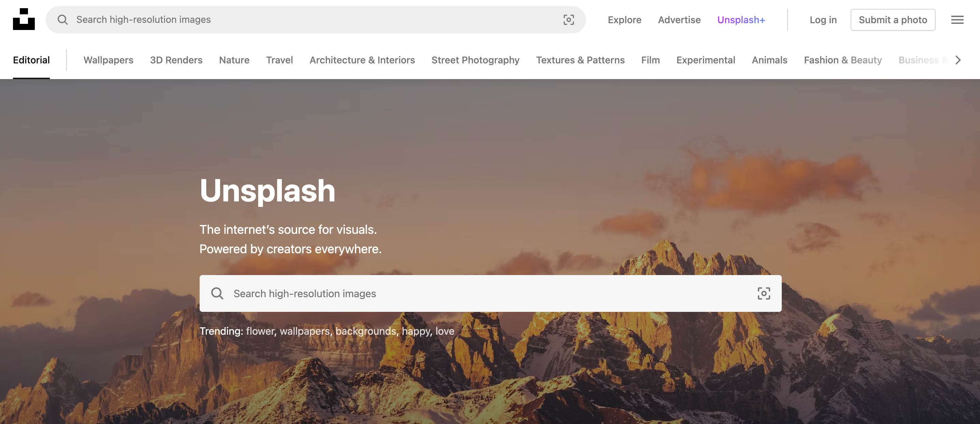980x424 pixels.
Task: Switch to the 3D Renders topic
Action: 176,60
